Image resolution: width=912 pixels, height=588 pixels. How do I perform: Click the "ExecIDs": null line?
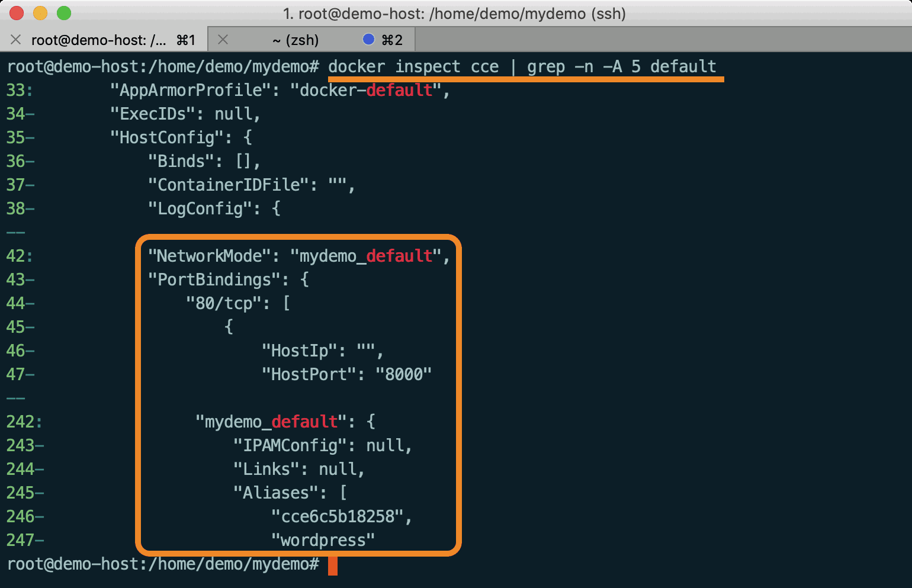click(x=185, y=114)
